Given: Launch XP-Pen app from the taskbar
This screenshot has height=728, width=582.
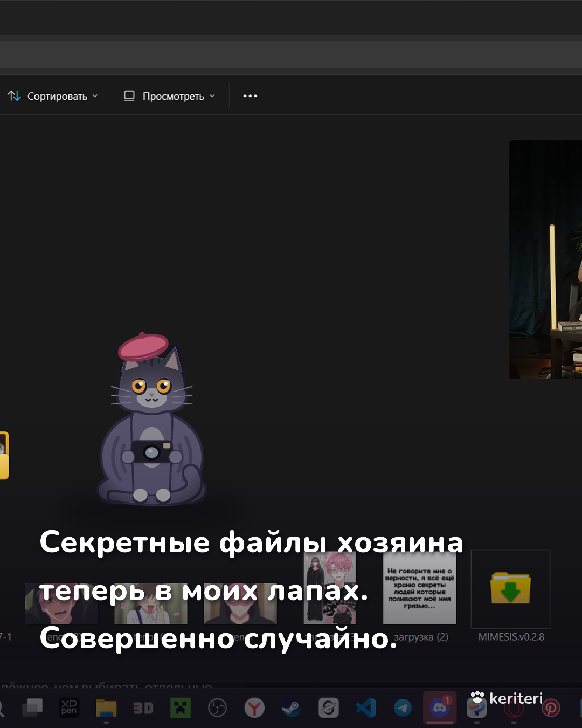Looking at the screenshot, I should pyautogui.click(x=69, y=708).
